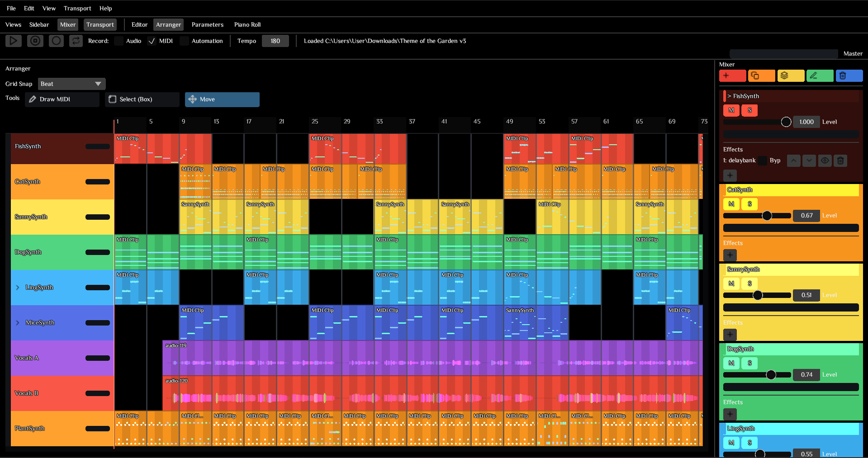Enable the Loop transport icon
The height and width of the screenshot is (458, 868).
(x=76, y=41)
